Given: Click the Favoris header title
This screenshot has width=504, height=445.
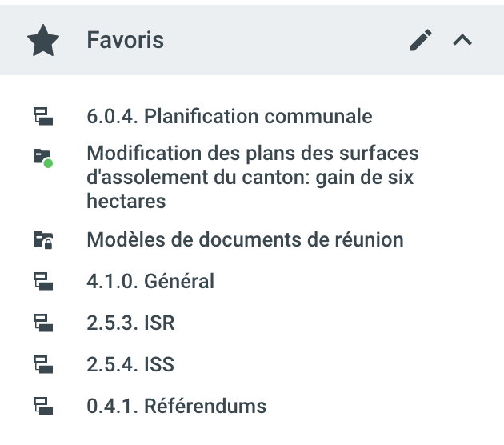Looking at the screenshot, I should pyautogui.click(x=125, y=41).
